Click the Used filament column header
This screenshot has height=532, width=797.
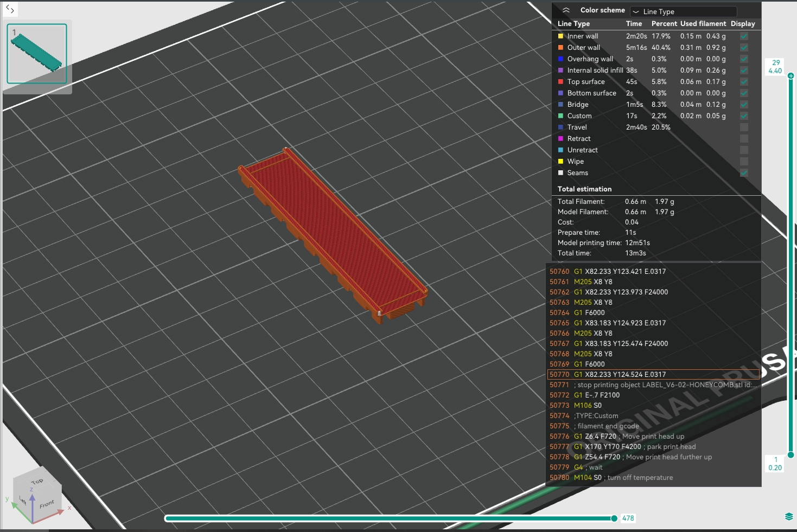click(703, 24)
